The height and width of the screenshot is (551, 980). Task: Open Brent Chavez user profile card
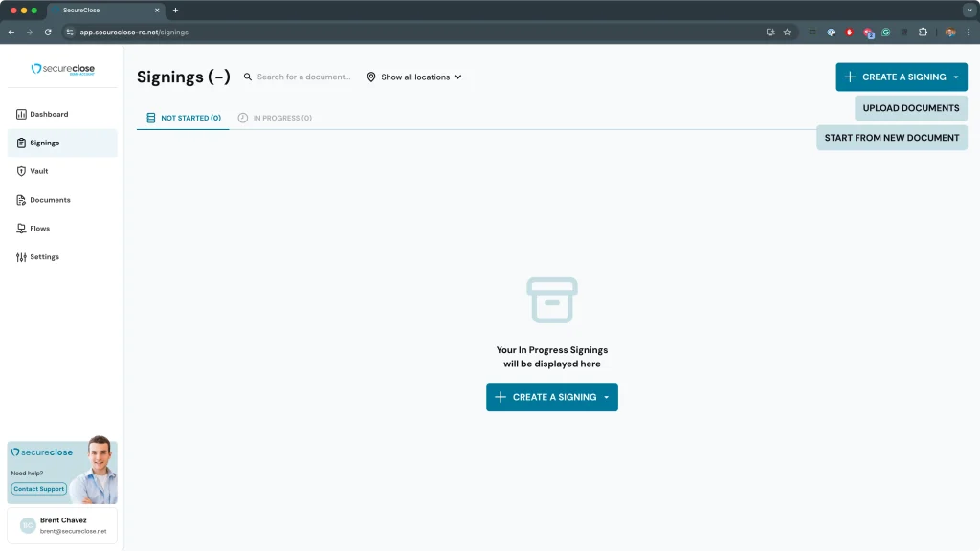click(x=62, y=525)
